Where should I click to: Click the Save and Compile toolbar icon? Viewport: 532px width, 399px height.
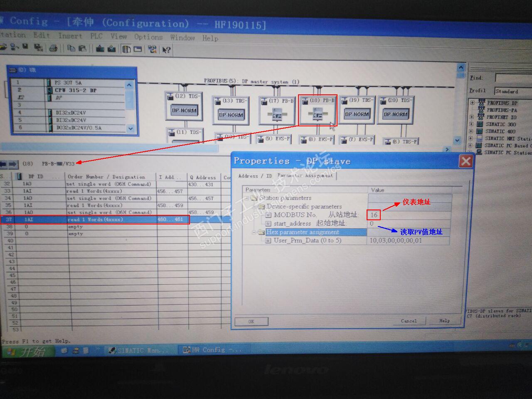[38, 48]
